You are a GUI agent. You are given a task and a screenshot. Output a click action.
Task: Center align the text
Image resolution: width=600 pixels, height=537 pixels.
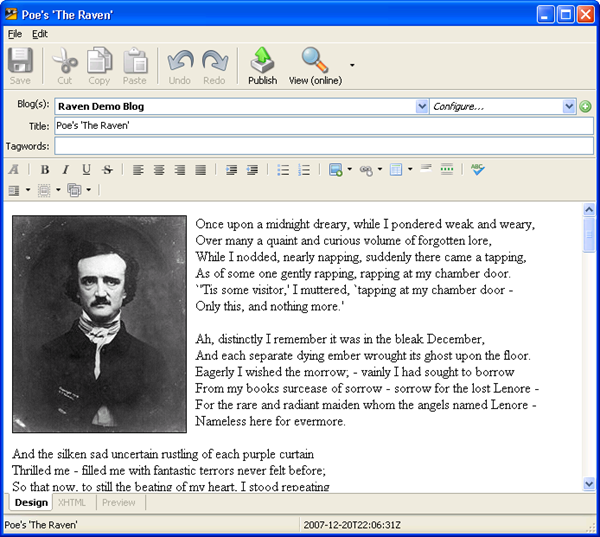coord(159,170)
